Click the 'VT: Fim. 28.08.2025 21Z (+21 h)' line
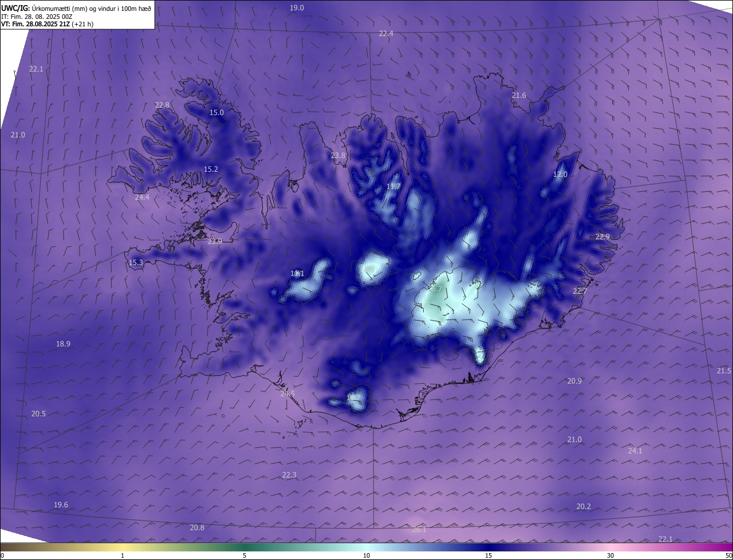The height and width of the screenshot is (560, 733). click(48, 24)
